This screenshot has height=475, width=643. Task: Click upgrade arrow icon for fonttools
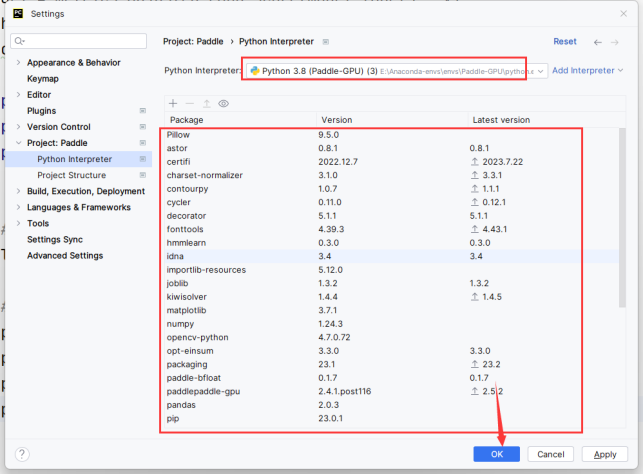click(x=474, y=229)
